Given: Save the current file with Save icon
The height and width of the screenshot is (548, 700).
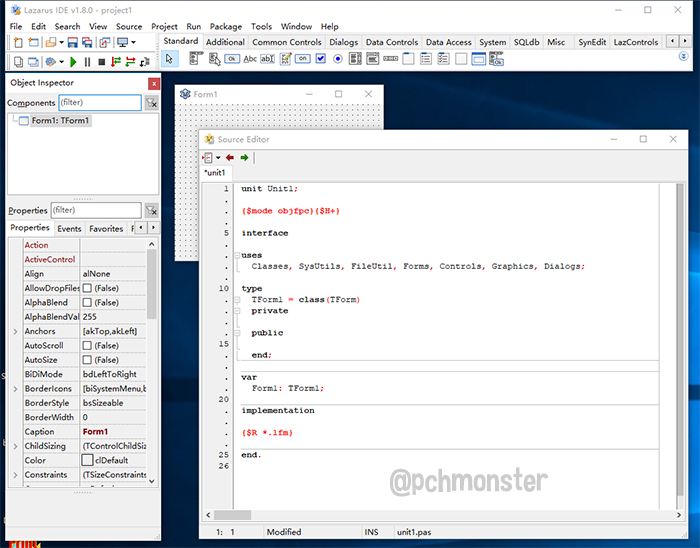Looking at the screenshot, I should click(x=72, y=42).
